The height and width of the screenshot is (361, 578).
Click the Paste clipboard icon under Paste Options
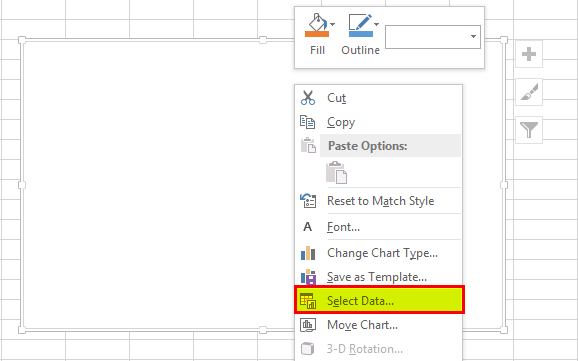tap(336, 172)
